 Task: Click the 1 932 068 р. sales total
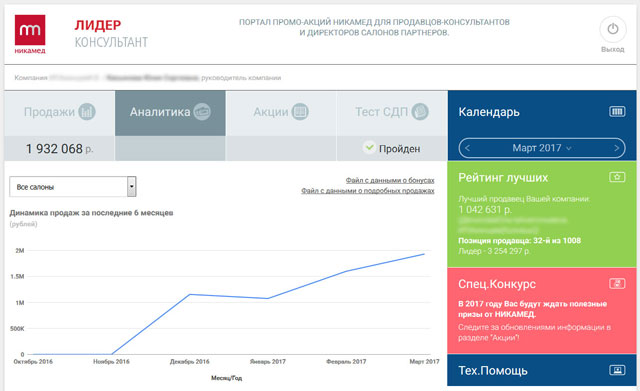point(60,149)
